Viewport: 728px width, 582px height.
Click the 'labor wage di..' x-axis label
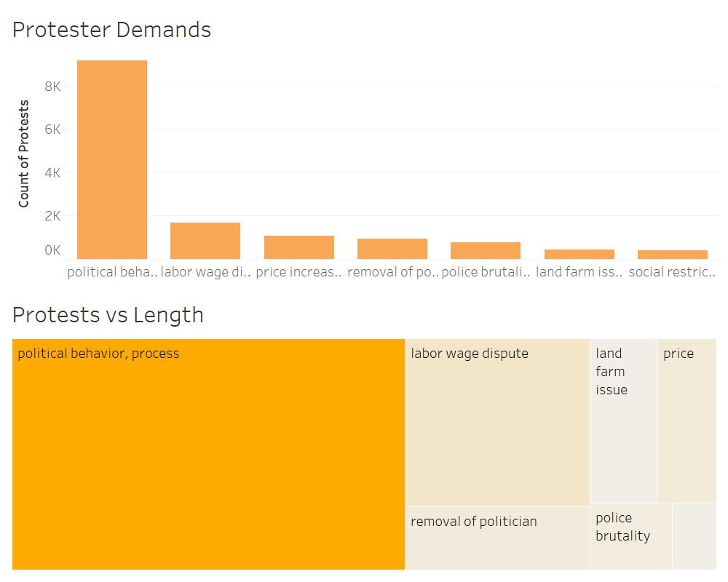(205, 272)
